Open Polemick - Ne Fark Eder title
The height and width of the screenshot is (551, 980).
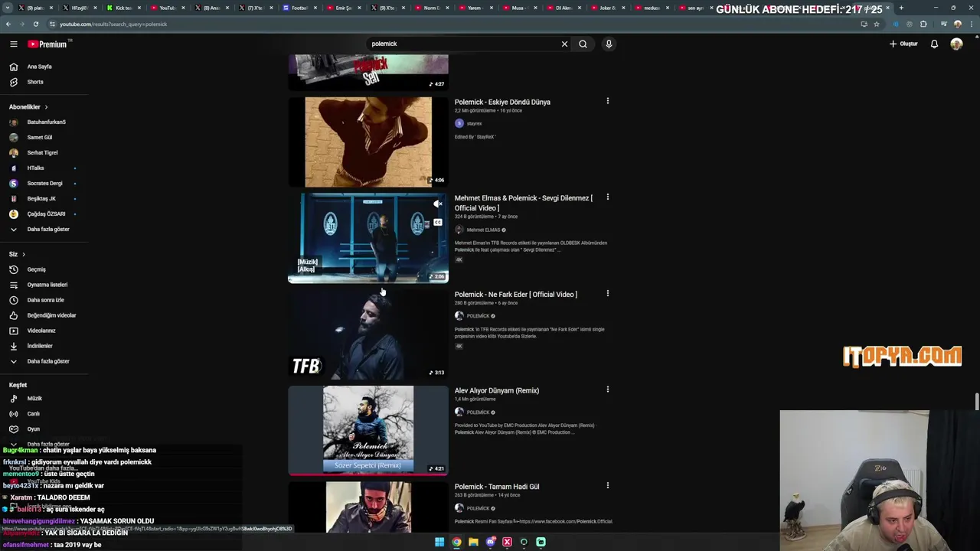click(x=516, y=294)
